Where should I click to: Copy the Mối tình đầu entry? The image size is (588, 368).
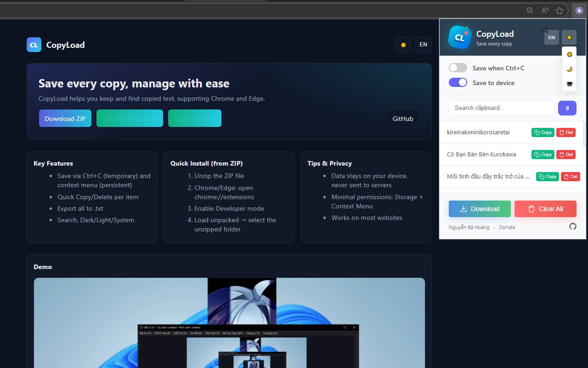(548, 177)
